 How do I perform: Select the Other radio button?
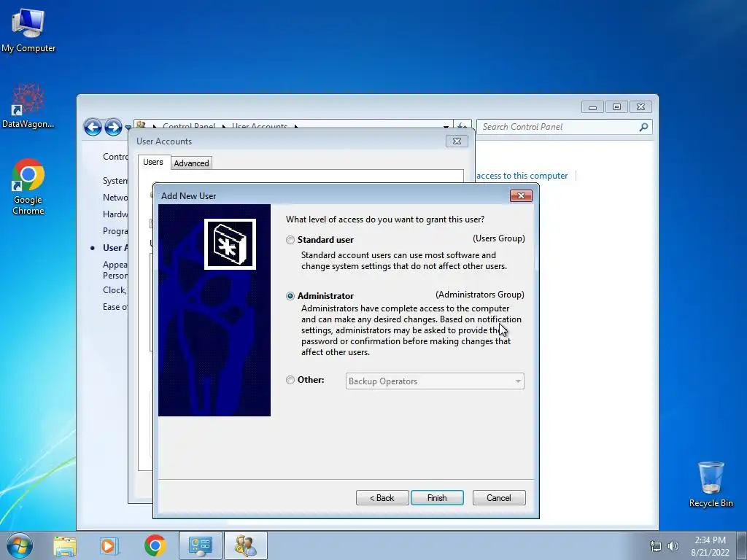coord(290,380)
